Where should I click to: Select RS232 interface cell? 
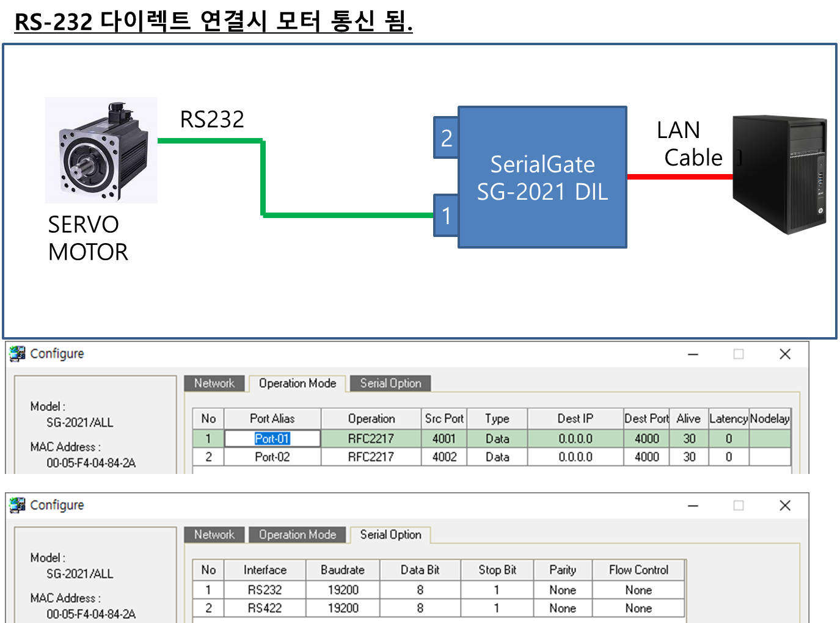pos(265,590)
